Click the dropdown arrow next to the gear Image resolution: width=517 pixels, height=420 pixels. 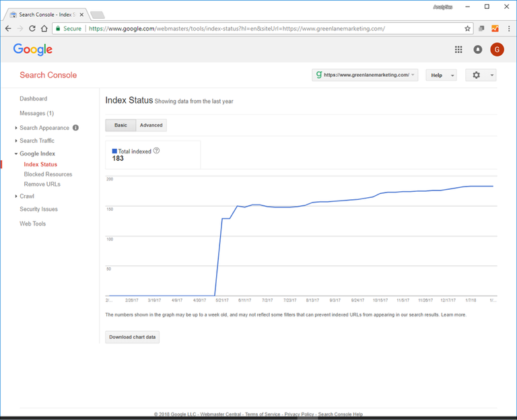point(491,75)
